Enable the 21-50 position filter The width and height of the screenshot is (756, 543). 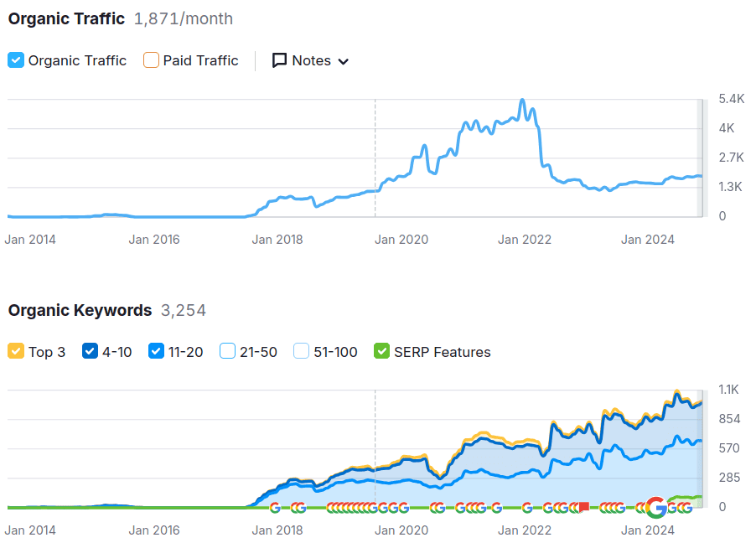(227, 352)
